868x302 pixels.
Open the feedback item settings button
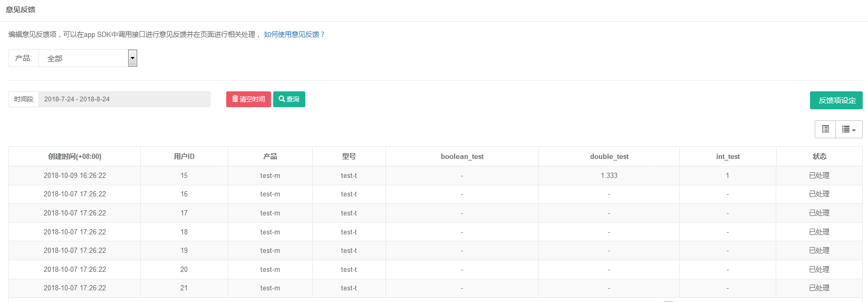point(836,100)
